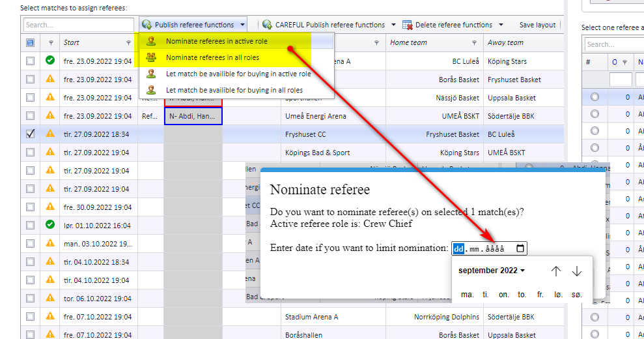Screen dimensions: 644x339
Task: Click the CAREFUL Publish referee functions icon
Action: tap(267, 25)
